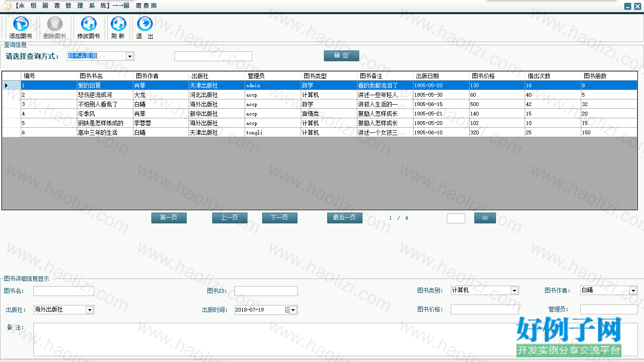644x362 pixels.
Task: Select book cell 冬季风
Action: (105, 114)
